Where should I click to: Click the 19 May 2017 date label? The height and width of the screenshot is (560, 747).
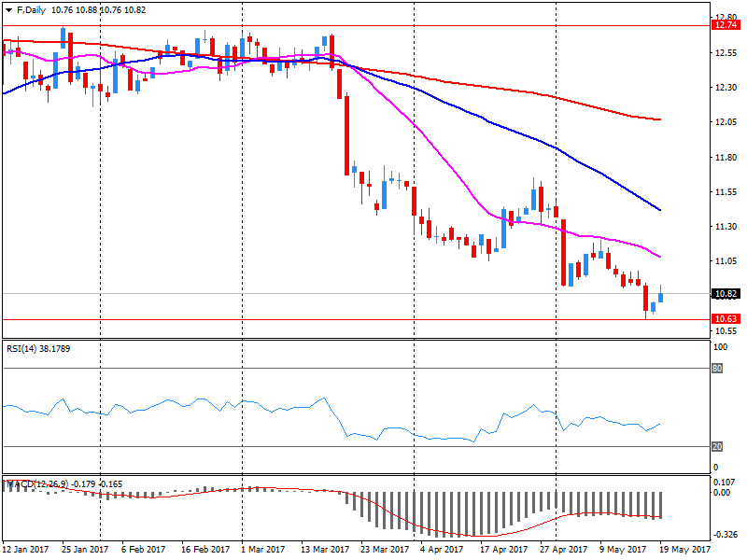click(x=685, y=550)
